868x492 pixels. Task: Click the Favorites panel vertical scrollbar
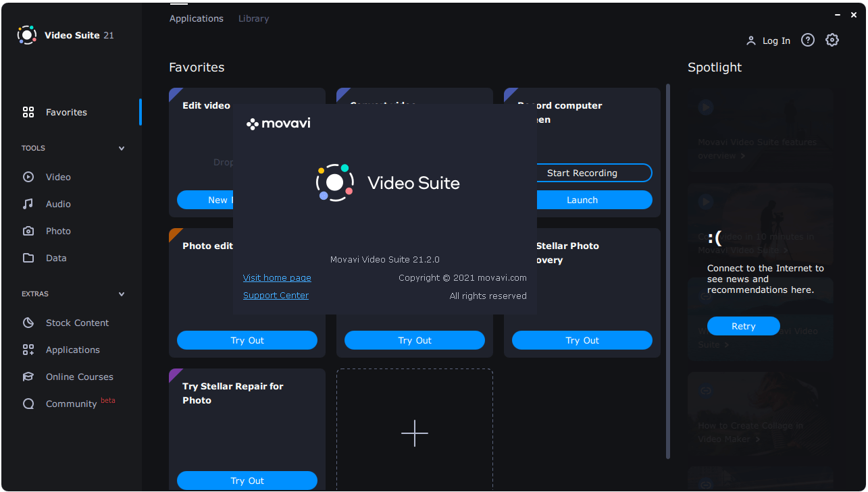668,271
